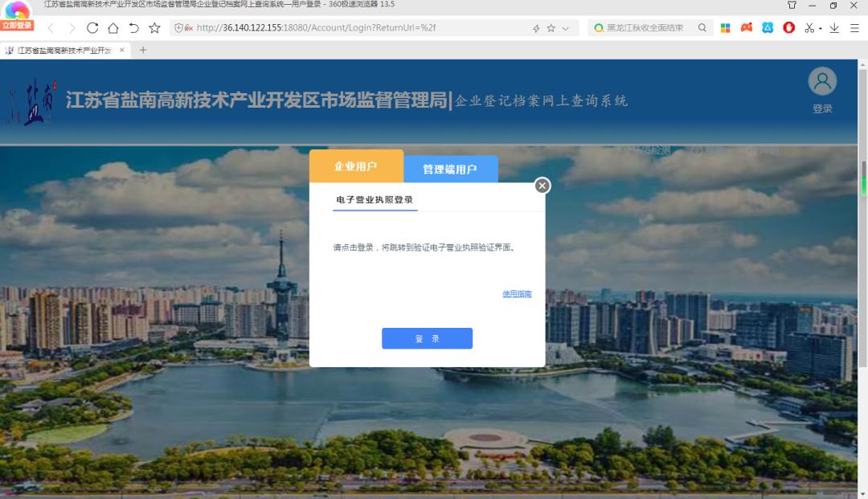868x499 pixels.
Task: Select the 电子营业执照登录 sub-tab
Action: coord(375,200)
